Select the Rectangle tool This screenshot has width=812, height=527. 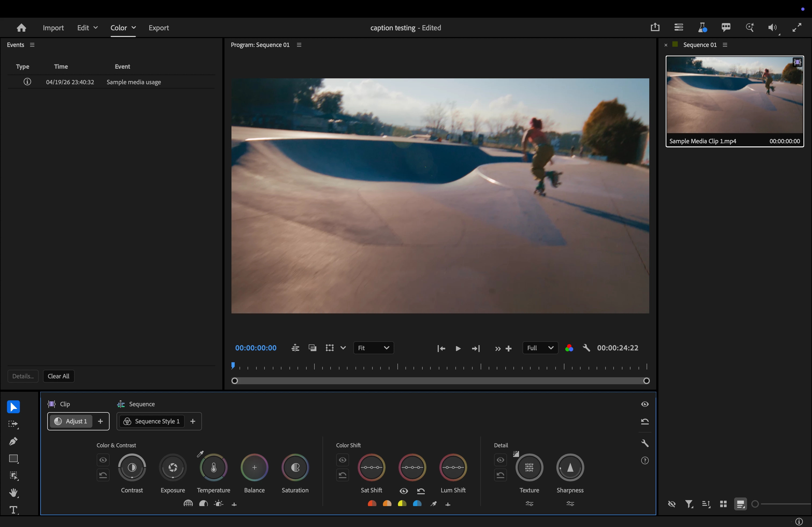pos(13,459)
